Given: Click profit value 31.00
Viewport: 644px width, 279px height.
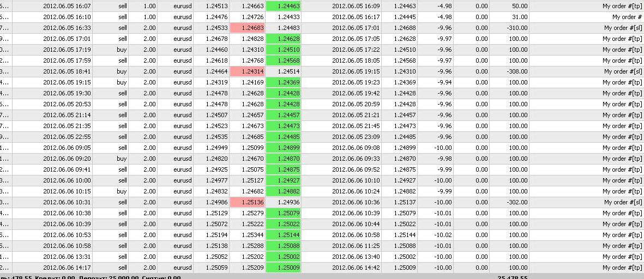Looking at the screenshot, I should tap(520, 17).
